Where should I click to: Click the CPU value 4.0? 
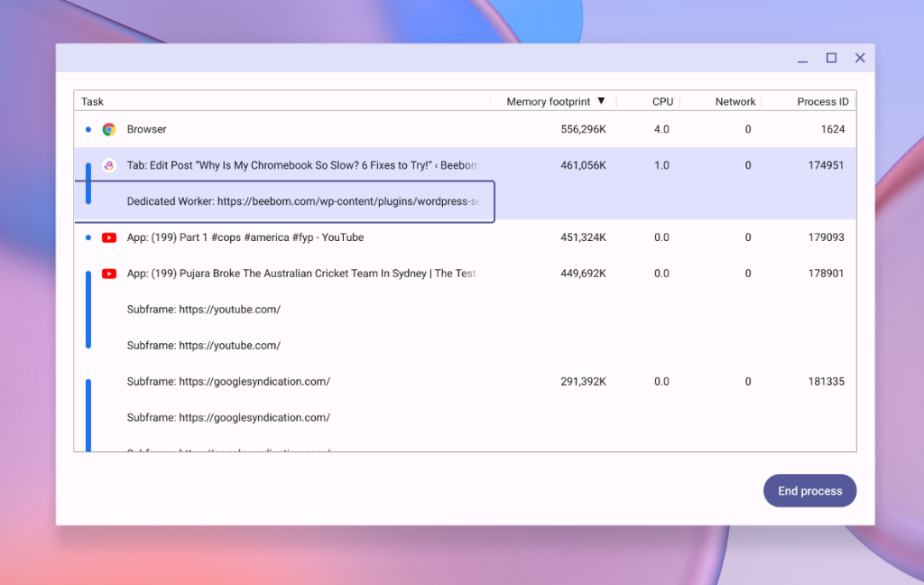tap(661, 129)
